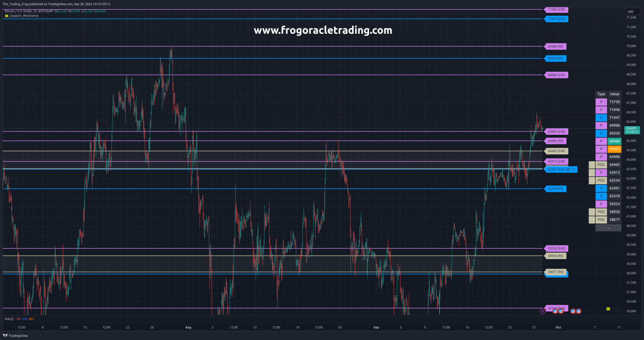Click the 58926 (90) level label
644x340 pixels.
click(555, 256)
